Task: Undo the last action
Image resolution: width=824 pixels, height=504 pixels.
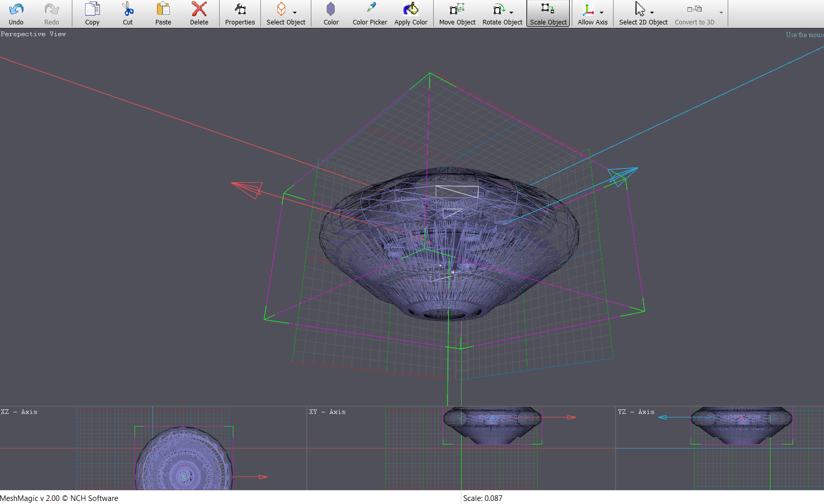Action: [16, 14]
